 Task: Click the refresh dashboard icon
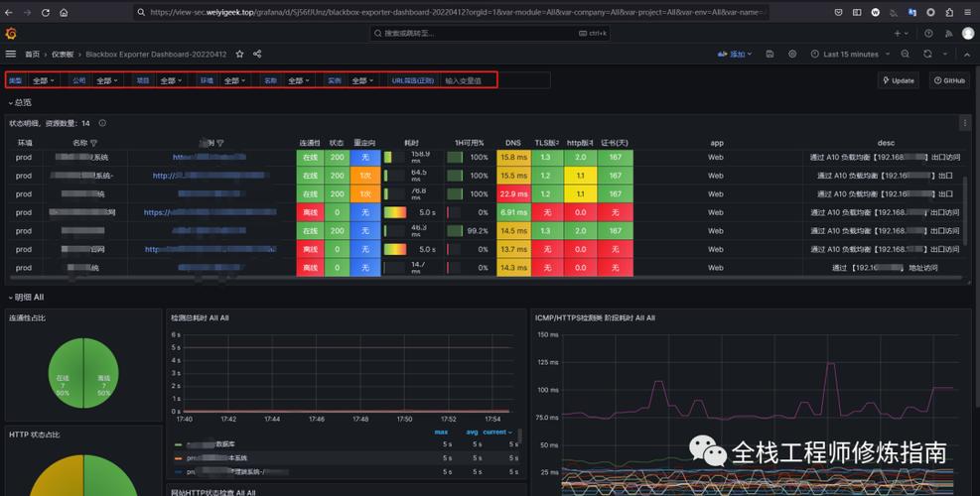(927, 55)
